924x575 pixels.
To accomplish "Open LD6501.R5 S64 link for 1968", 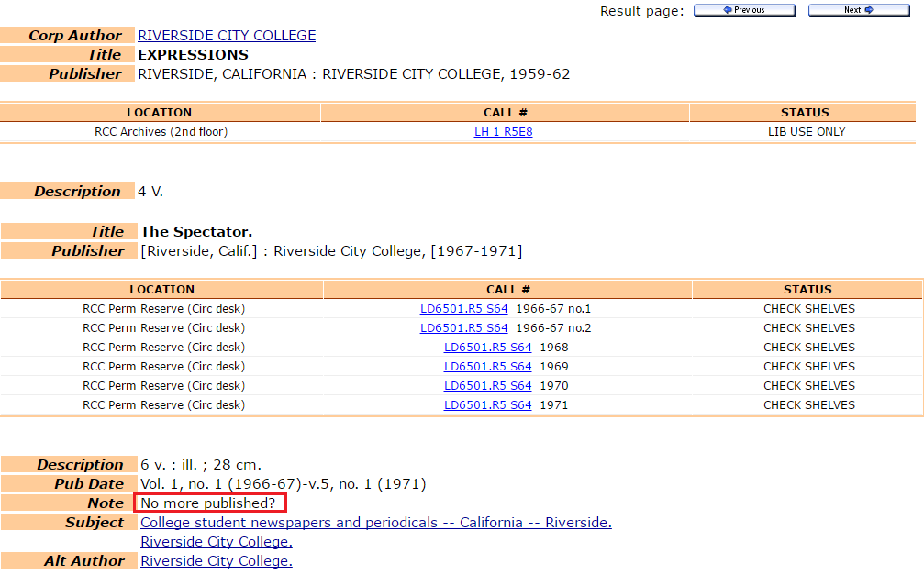I will 488,348.
